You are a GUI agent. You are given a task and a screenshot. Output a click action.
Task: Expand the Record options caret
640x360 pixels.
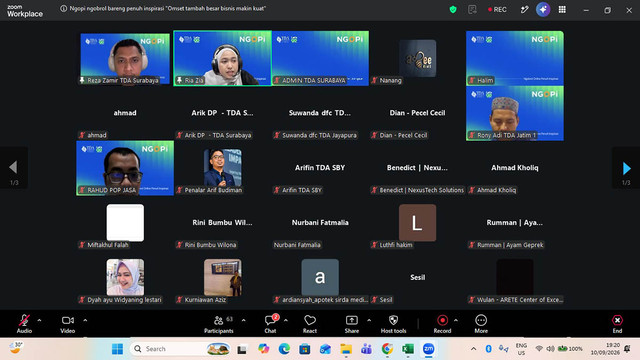(456, 320)
